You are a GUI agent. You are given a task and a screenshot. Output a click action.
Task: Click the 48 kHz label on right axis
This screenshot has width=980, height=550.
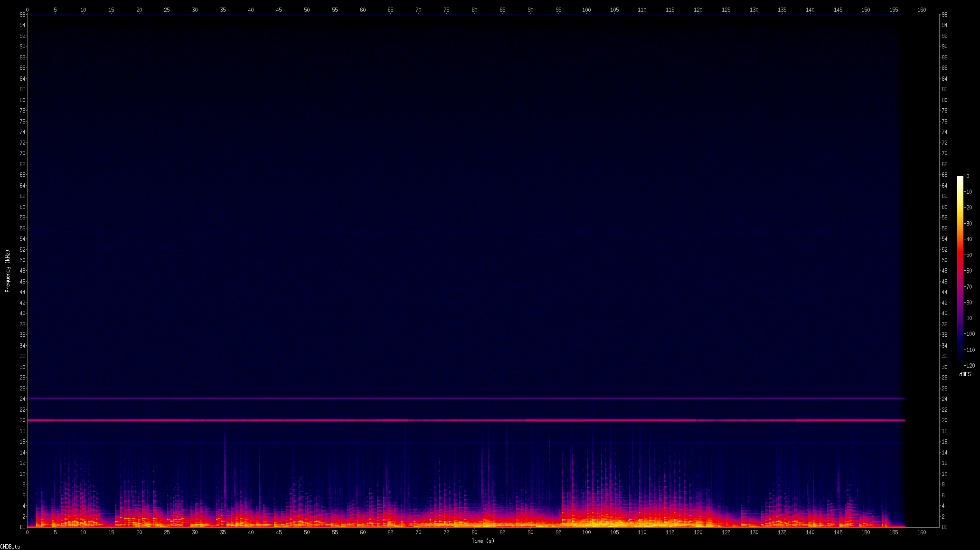coord(944,271)
